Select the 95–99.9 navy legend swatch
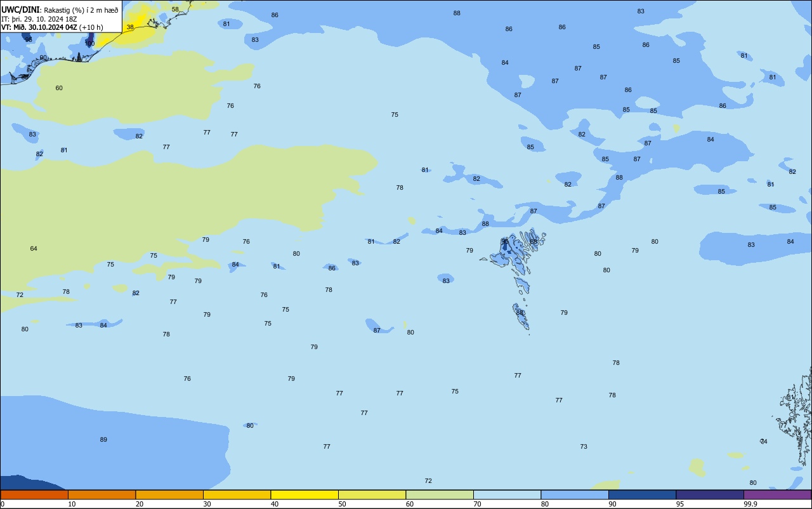Image resolution: width=812 pixels, height=509 pixels. 710,494
